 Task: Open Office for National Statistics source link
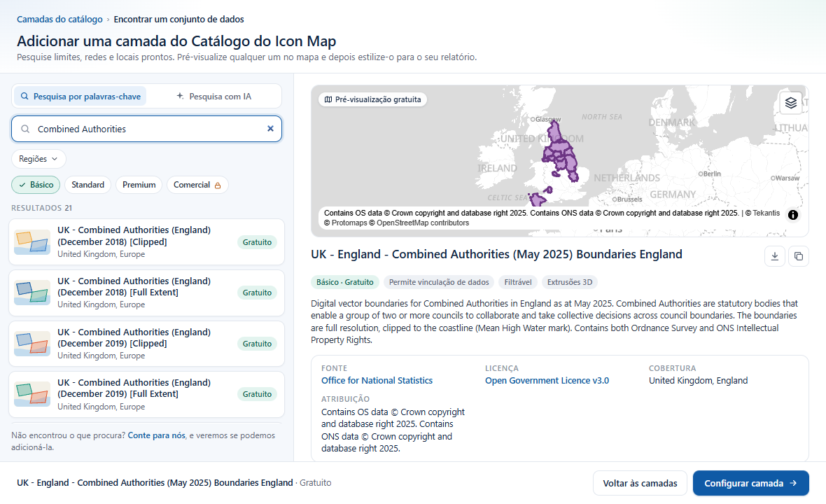[x=377, y=381]
